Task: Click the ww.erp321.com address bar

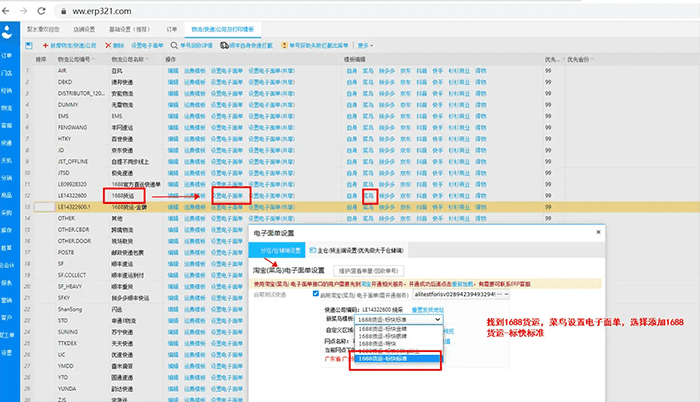Action: (x=102, y=11)
